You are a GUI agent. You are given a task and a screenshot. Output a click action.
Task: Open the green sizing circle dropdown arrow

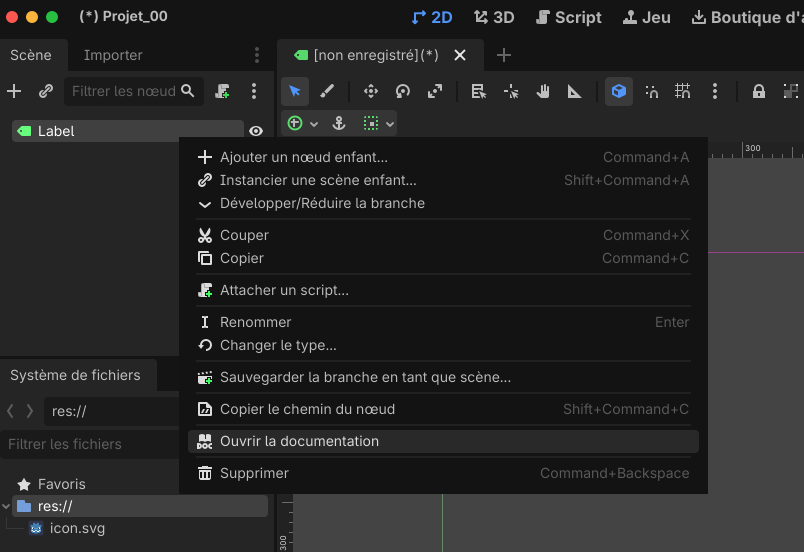pyautogui.click(x=314, y=124)
